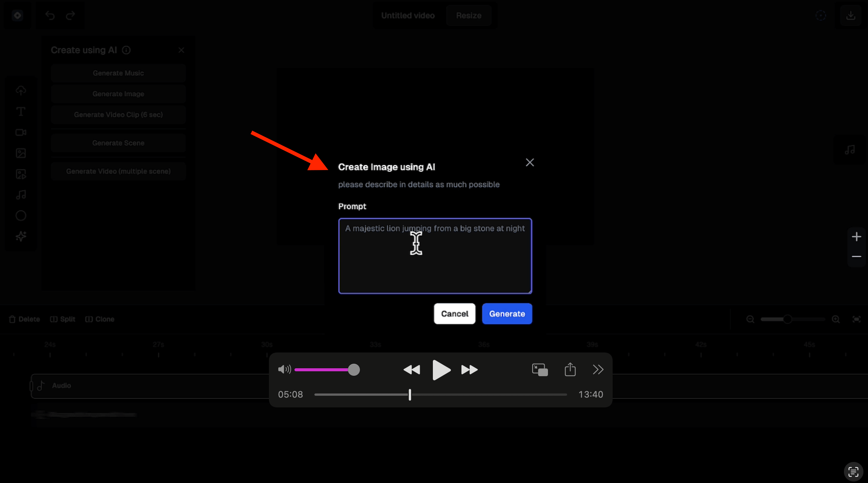Click Generate Music in AI panel
Screen dimensions: 868x483
click(x=118, y=73)
